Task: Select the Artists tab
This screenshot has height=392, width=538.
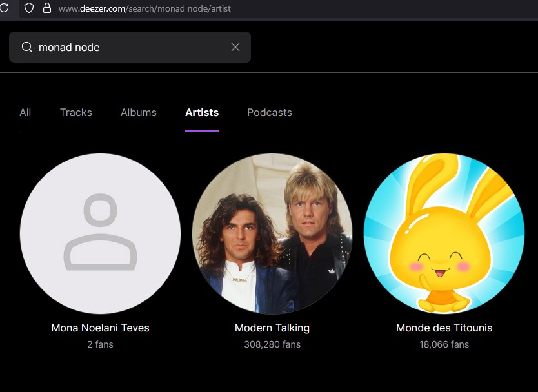Action: (x=202, y=112)
